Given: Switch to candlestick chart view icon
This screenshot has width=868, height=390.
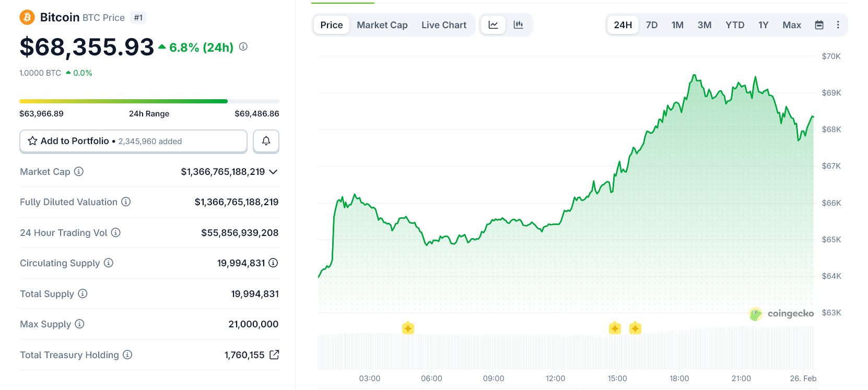Looking at the screenshot, I should pyautogui.click(x=518, y=25).
